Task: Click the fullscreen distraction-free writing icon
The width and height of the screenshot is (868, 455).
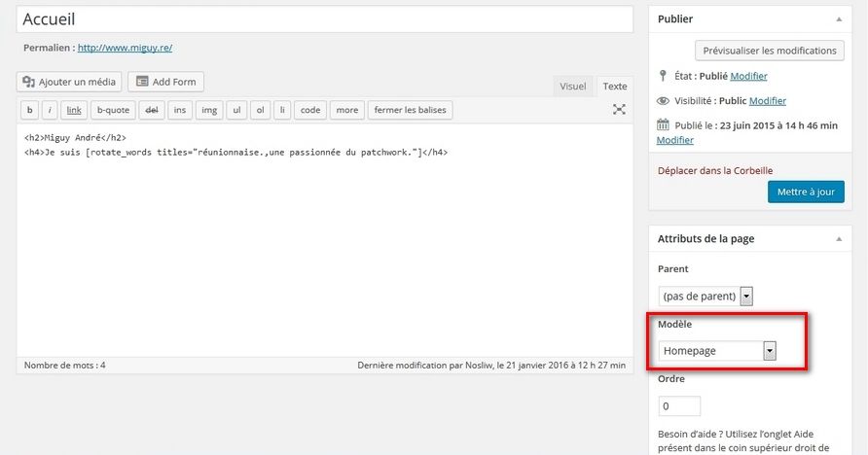Action: point(619,110)
